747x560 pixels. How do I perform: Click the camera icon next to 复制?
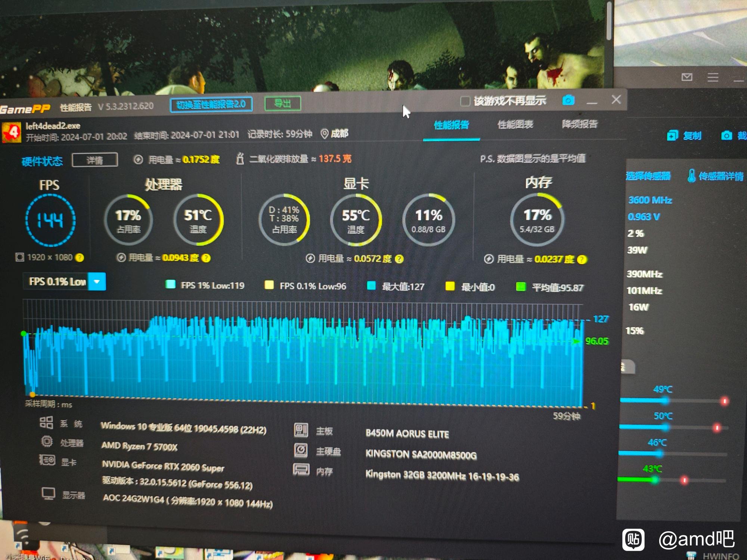click(x=726, y=135)
